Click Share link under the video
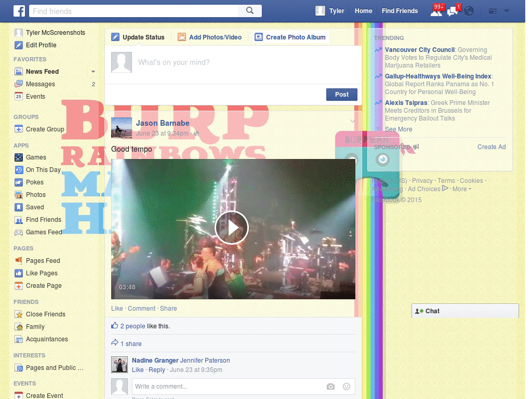Viewport: 532px width, 399px height. point(168,309)
